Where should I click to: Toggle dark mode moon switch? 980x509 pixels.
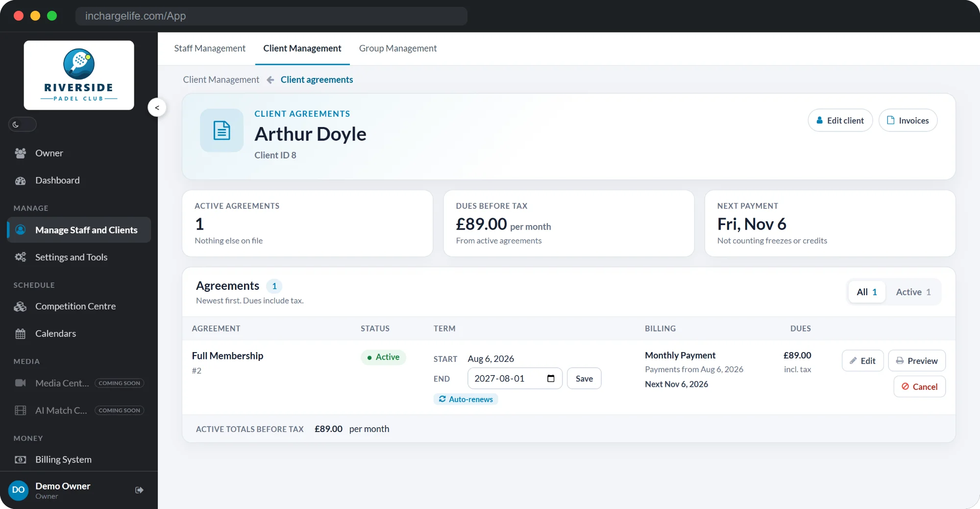point(22,125)
